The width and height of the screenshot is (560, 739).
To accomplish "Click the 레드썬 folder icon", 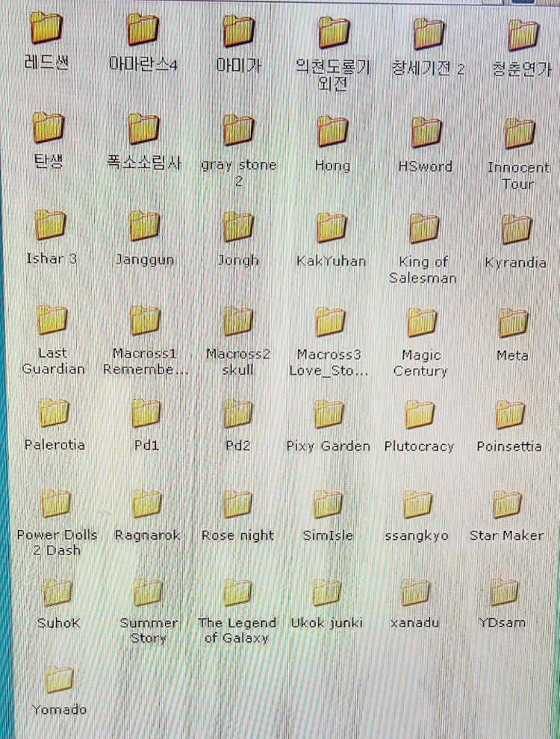I will click(x=46, y=28).
